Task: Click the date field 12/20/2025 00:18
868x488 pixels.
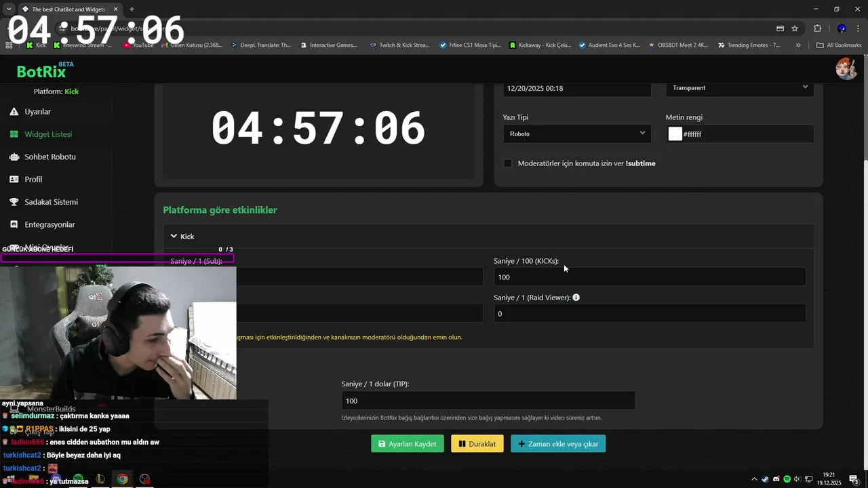Action: 576,88
